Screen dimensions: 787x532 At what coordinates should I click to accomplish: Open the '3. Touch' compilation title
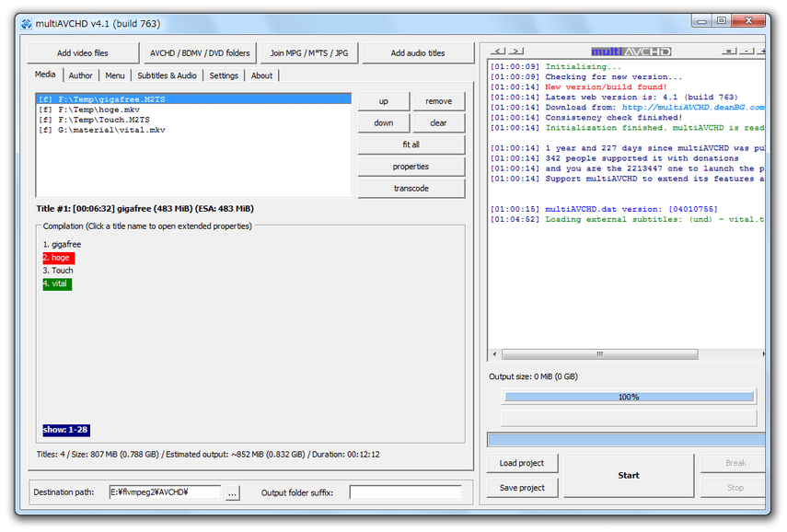pyautogui.click(x=58, y=271)
